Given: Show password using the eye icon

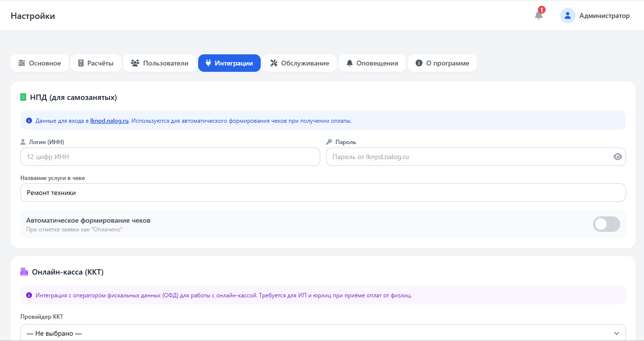Looking at the screenshot, I should [x=617, y=157].
